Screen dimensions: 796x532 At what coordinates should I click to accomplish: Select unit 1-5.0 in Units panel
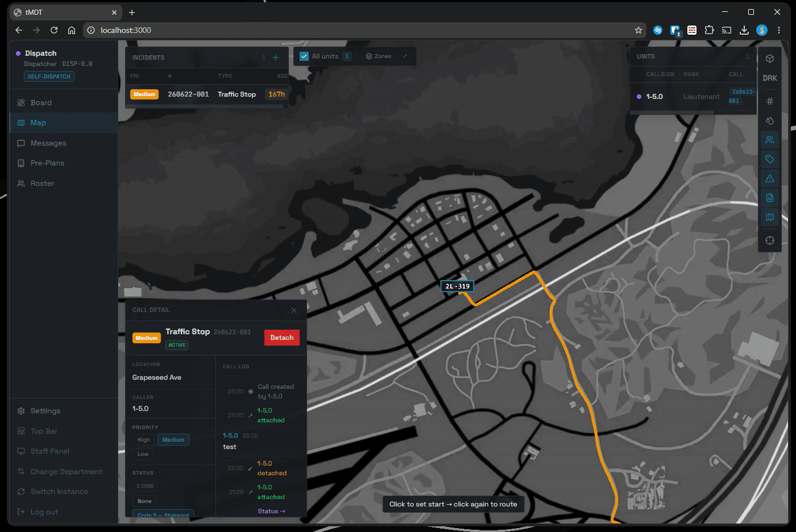coord(693,97)
